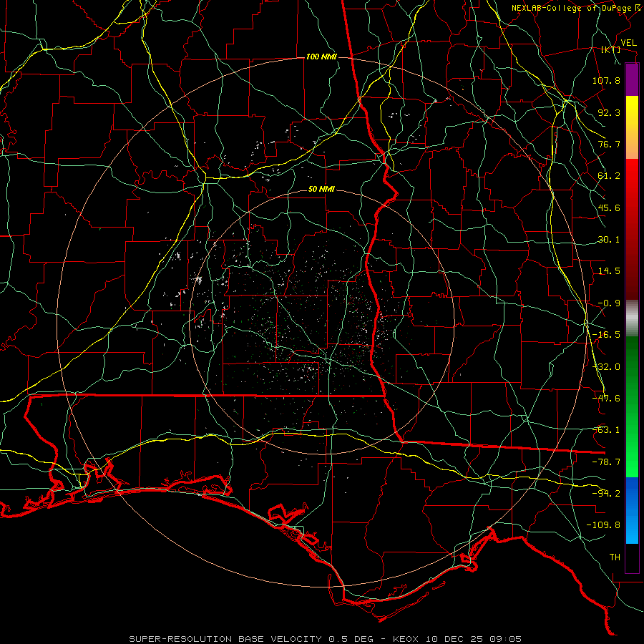Select the 61.2 legend value
644x644 pixels.
coord(609,176)
